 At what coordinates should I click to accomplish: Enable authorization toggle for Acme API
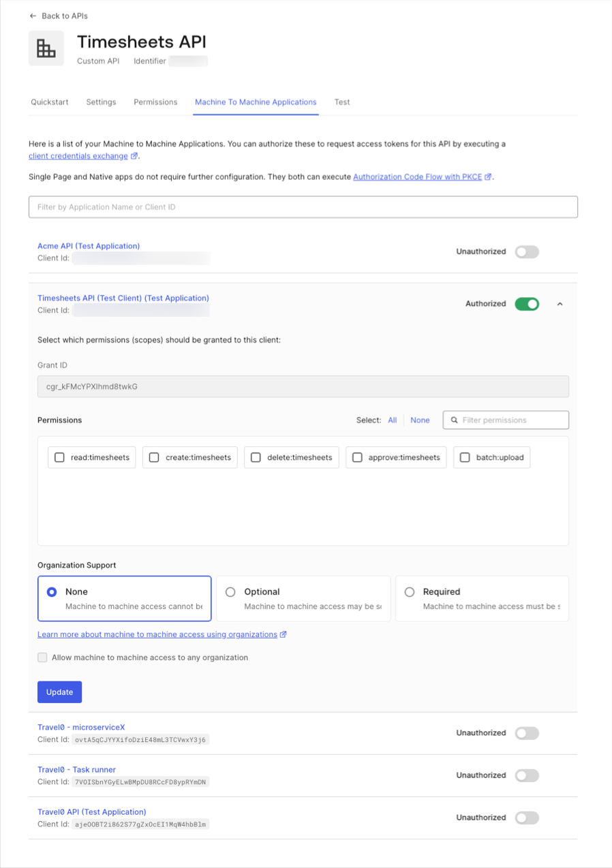coord(527,251)
